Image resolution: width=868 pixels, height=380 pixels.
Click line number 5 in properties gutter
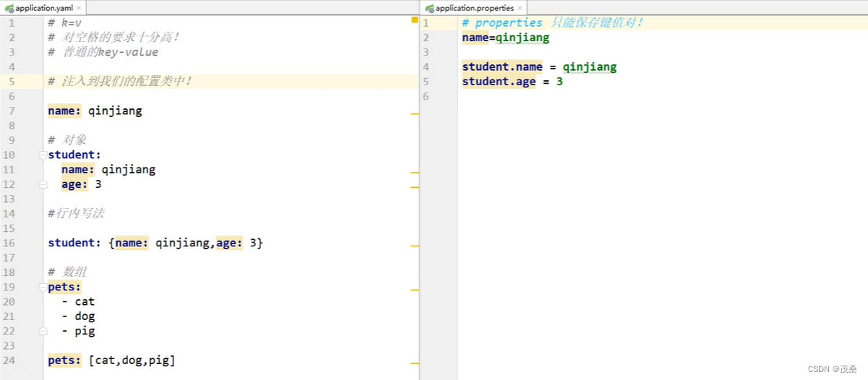click(x=426, y=82)
